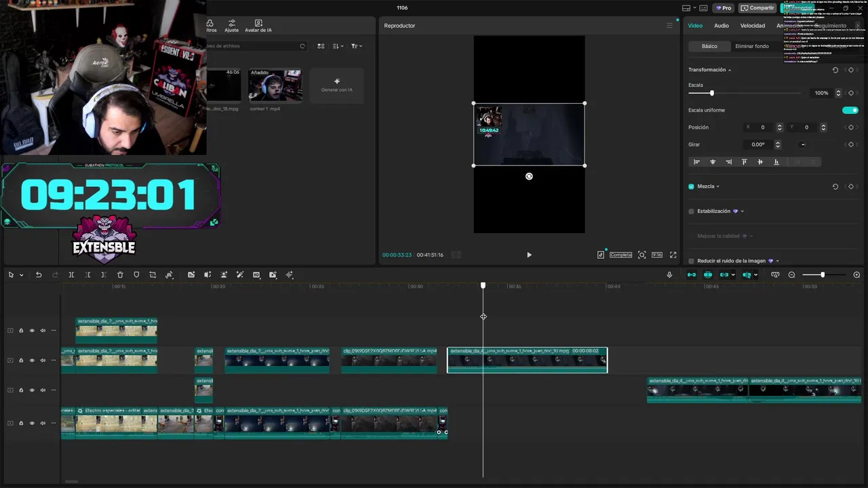Add a marker with the shield icon
Image resolution: width=868 pixels, height=488 pixels.
pos(136,274)
